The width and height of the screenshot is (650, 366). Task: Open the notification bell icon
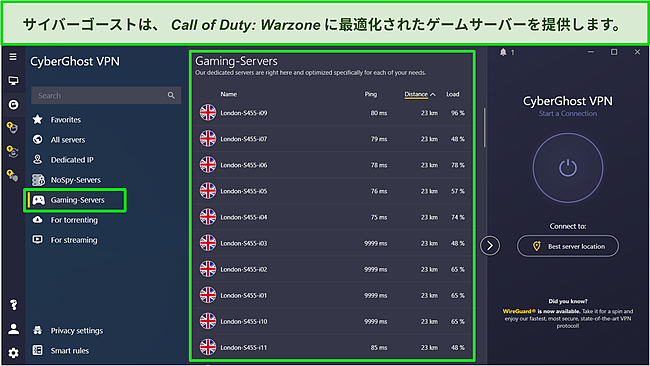coord(503,52)
